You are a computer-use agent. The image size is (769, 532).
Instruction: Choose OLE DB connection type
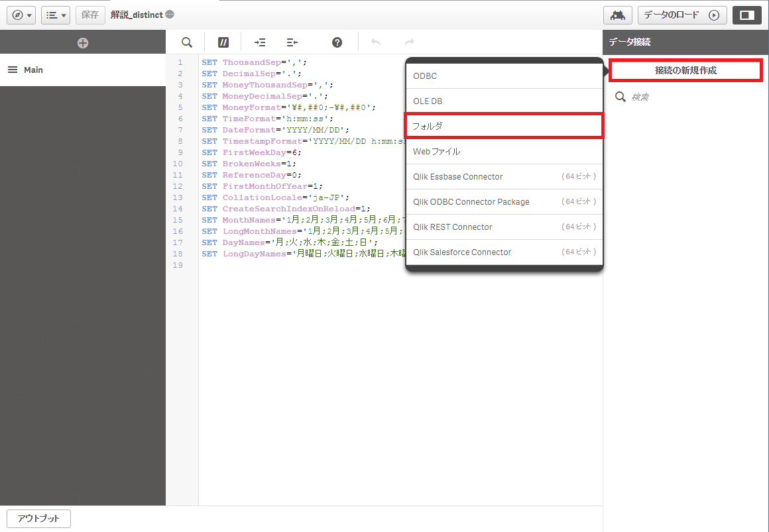(x=504, y=101)
